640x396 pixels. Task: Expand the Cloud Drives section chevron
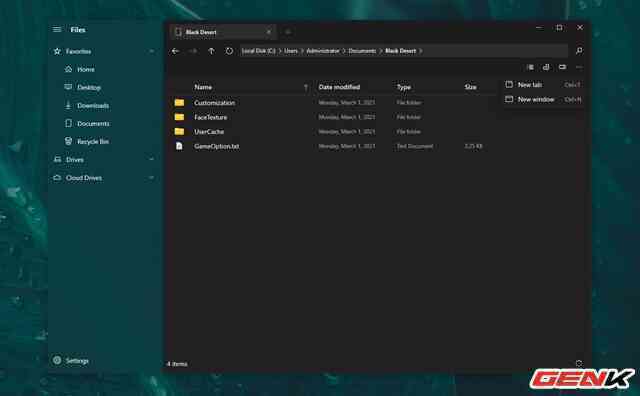[151, 178]
